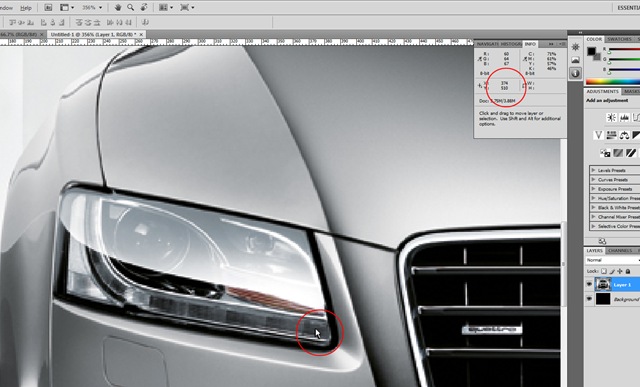Click the Auto-Align Layers icon

tap(145, 22)
